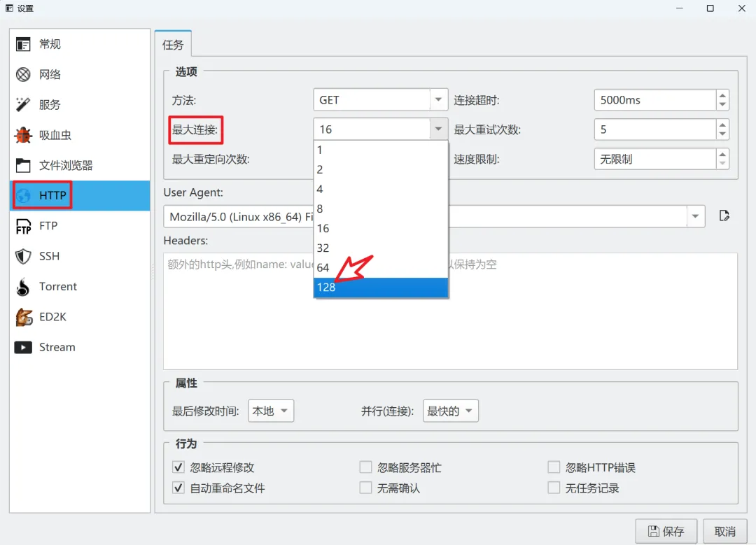This screenshot has height=545, width=756.
Task: Open the 并行(连接) dropdown
Action: point(450,411)
